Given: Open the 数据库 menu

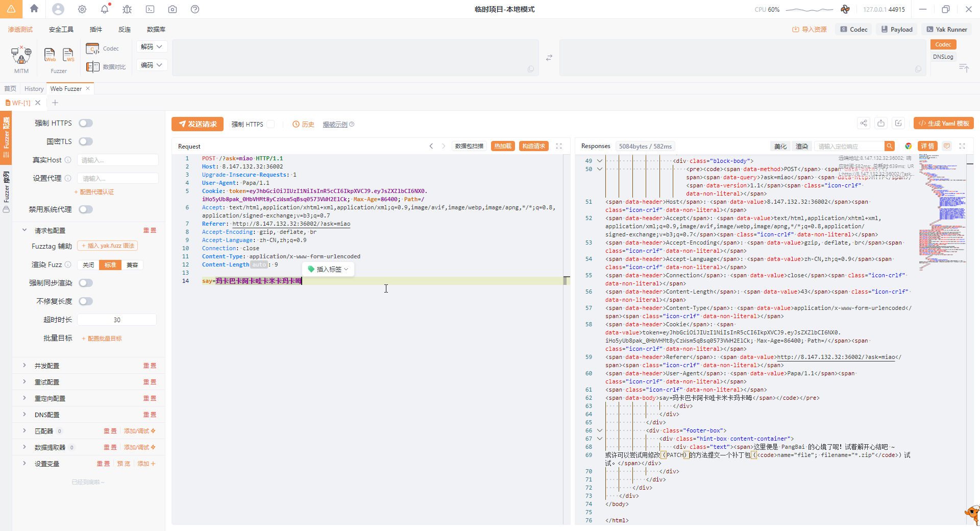Looking at the screenshot, I should pyautogui.click(x=156, y=30).
